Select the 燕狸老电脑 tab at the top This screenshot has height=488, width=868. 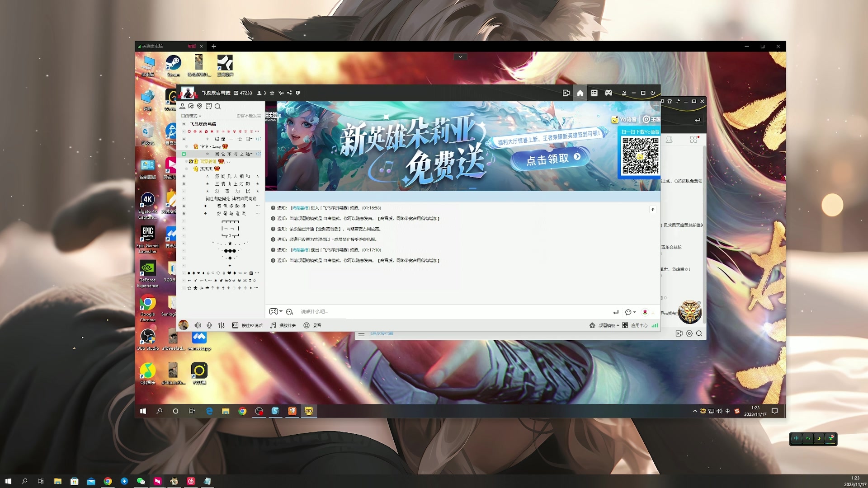(x=152, y=46)
